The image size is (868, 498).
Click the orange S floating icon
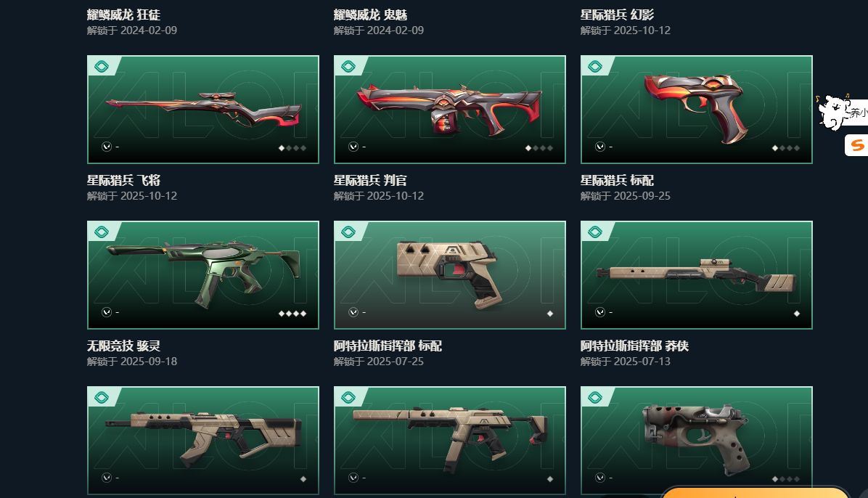point(856,146)
